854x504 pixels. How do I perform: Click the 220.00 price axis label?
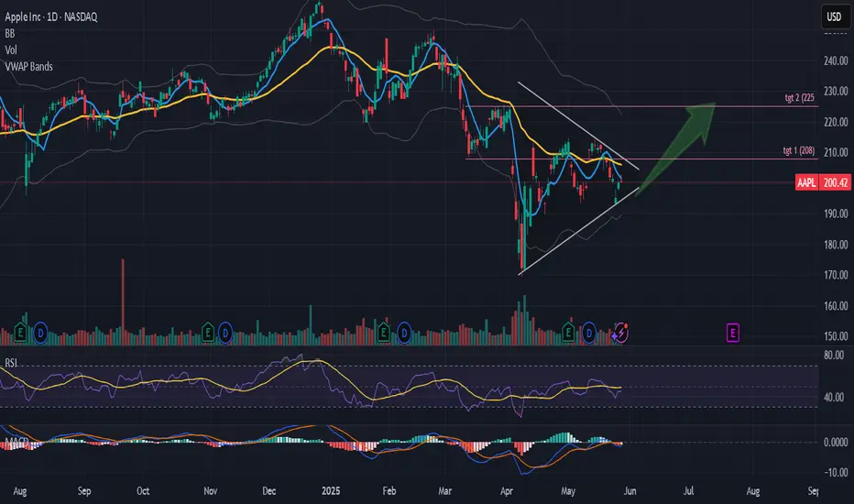(x=836, y=122)
